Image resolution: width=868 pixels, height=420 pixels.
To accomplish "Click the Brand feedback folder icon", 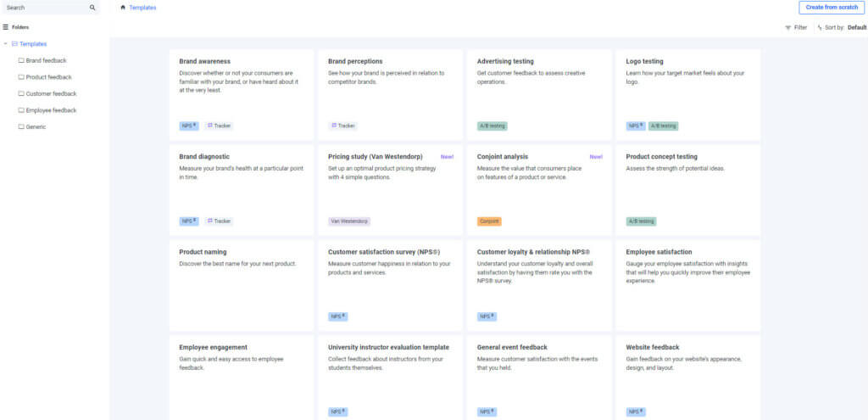I will [x=21, y=60].
